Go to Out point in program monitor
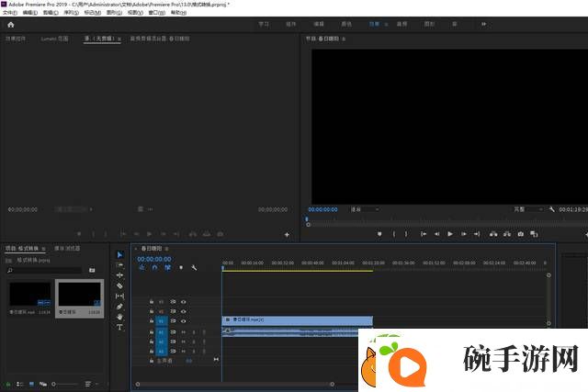 (477, 234)
